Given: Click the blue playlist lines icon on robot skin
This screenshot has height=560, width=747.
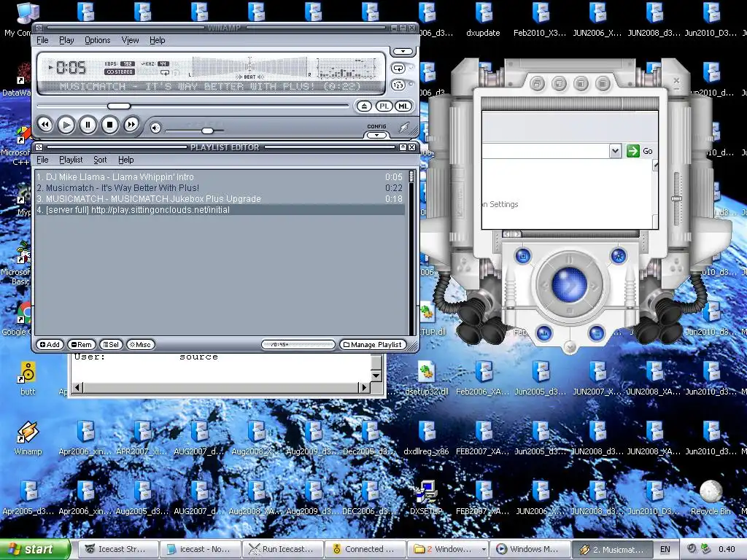Looking at the screenshot, I should tap(597, 332).
